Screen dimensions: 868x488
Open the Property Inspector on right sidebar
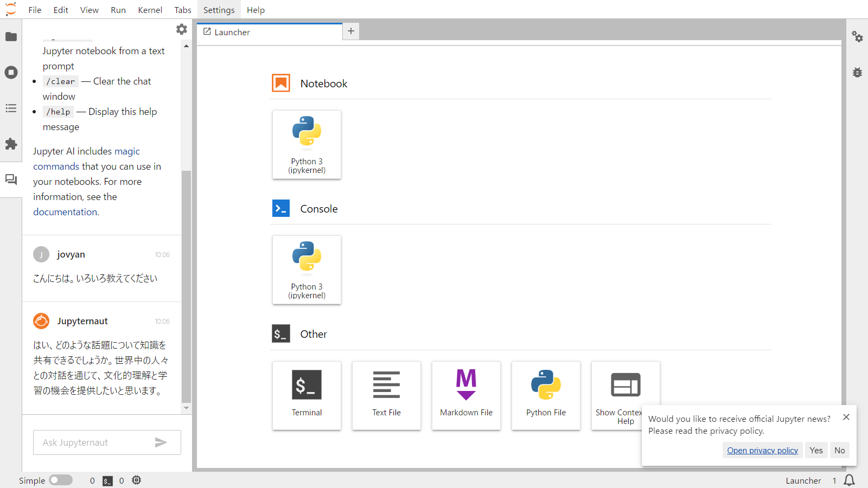(857, 37)
